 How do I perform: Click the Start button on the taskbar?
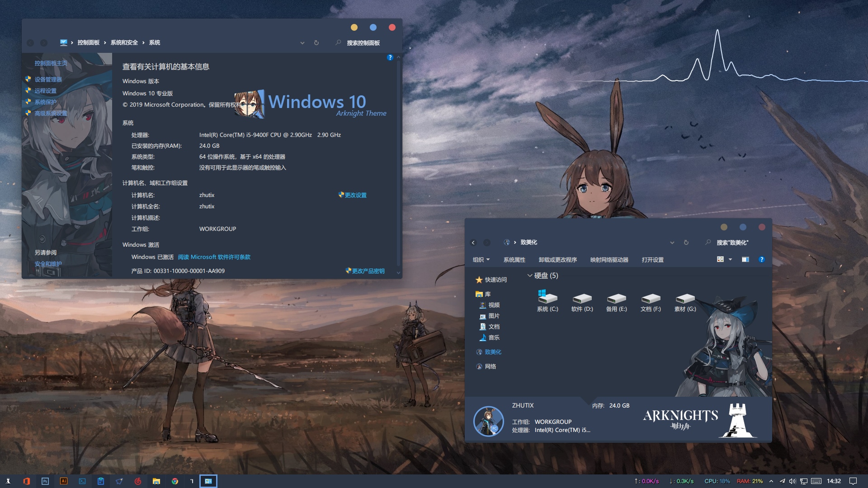(8, 481)
